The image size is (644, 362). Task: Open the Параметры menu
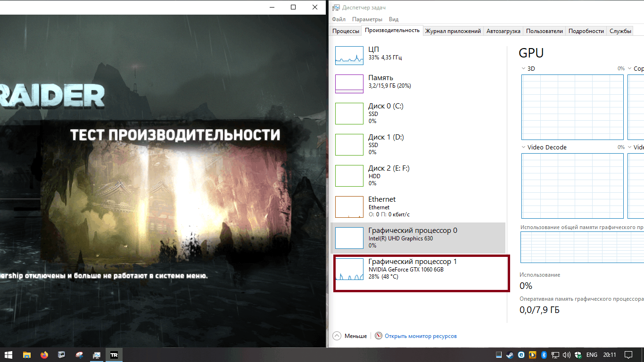point(367,19)
